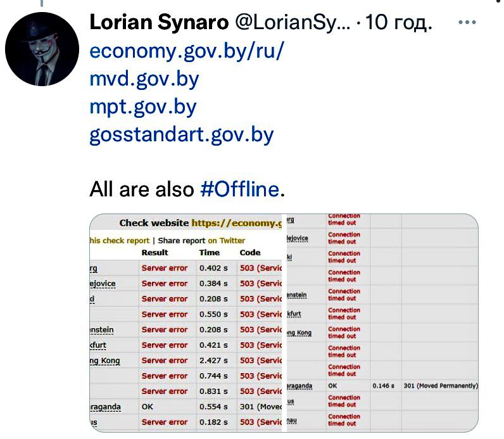Visit the mvd.gov.by link

tap(144, 79)
